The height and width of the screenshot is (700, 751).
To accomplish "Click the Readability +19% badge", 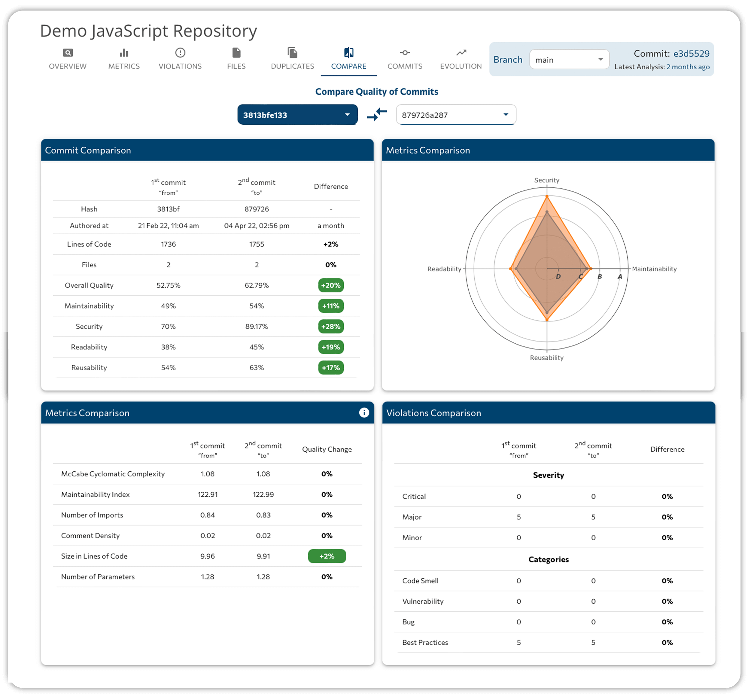I will click(x=331, y=347).
